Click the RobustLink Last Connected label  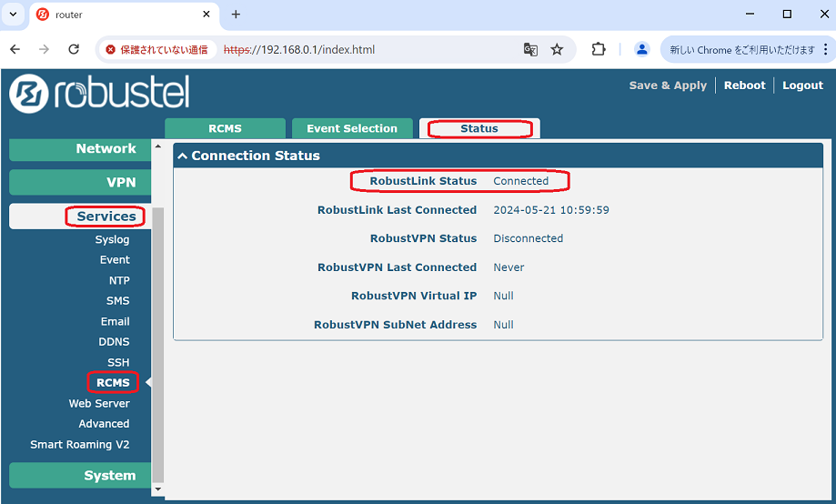[x=398, y=210]
